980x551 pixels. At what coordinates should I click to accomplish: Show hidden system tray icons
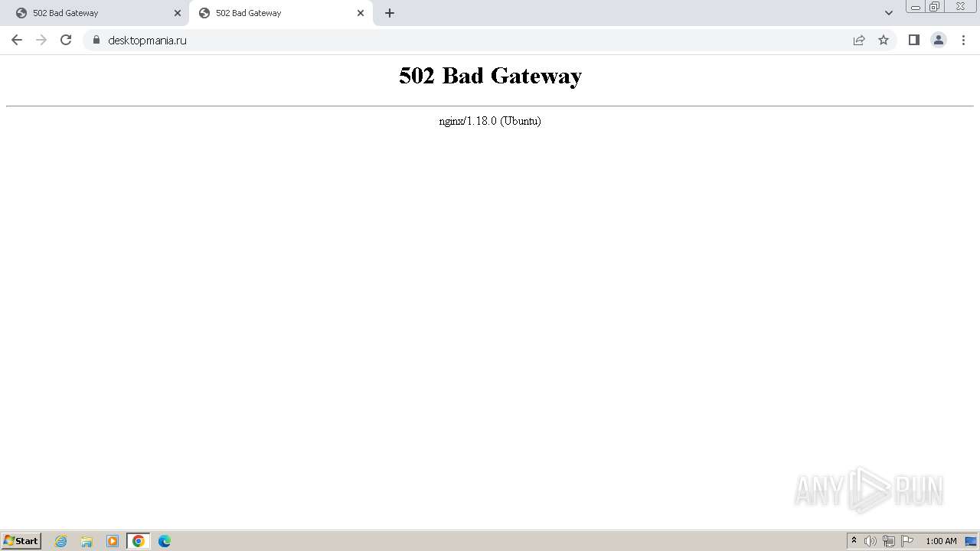coord(854,541)
